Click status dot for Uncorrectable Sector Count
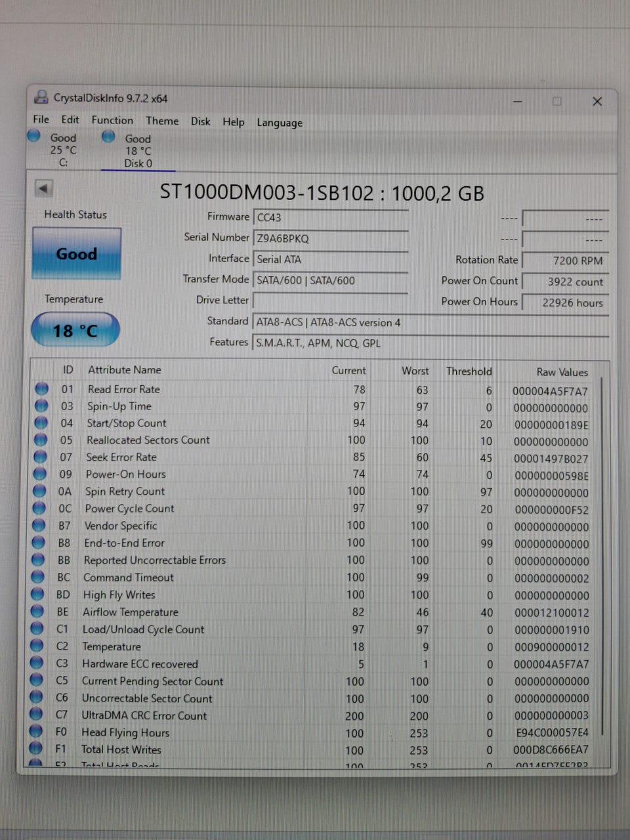Viewport: 630px width, 840px height. click(x=37, y=697)
